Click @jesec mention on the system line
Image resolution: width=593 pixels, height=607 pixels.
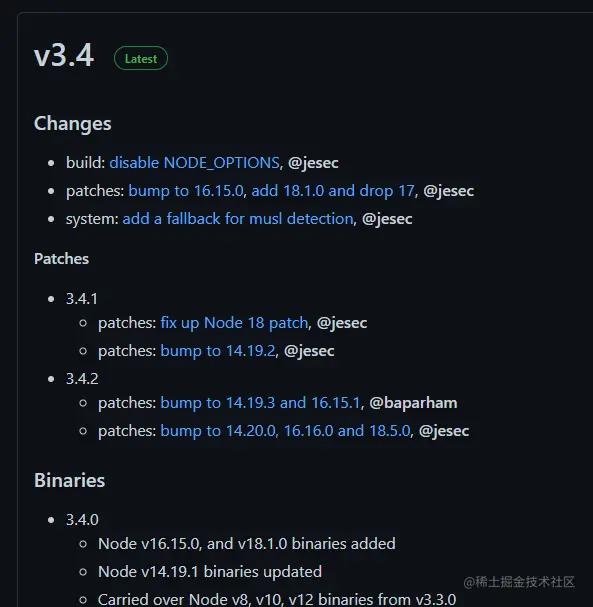(387, 219)
